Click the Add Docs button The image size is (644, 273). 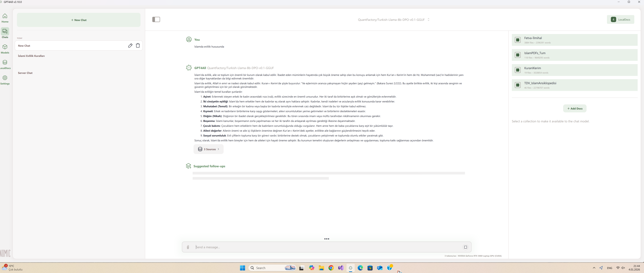[575, 108]
